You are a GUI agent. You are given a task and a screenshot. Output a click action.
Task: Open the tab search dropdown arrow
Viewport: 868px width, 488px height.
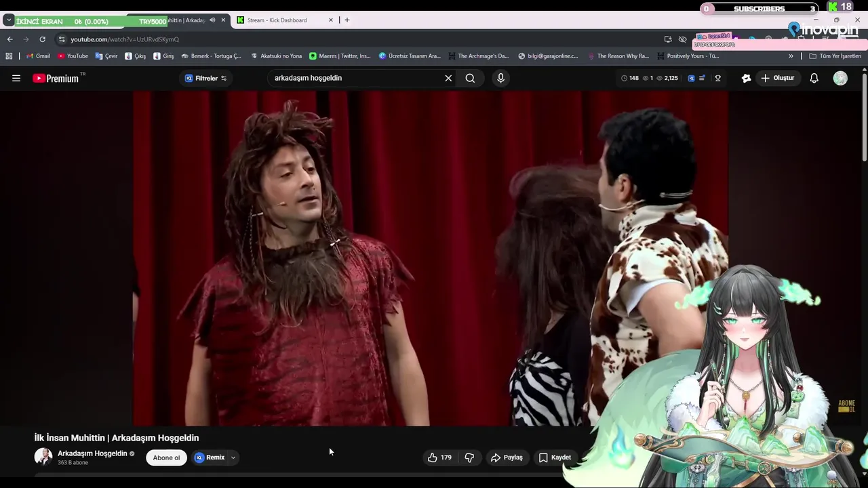[9, 20]
